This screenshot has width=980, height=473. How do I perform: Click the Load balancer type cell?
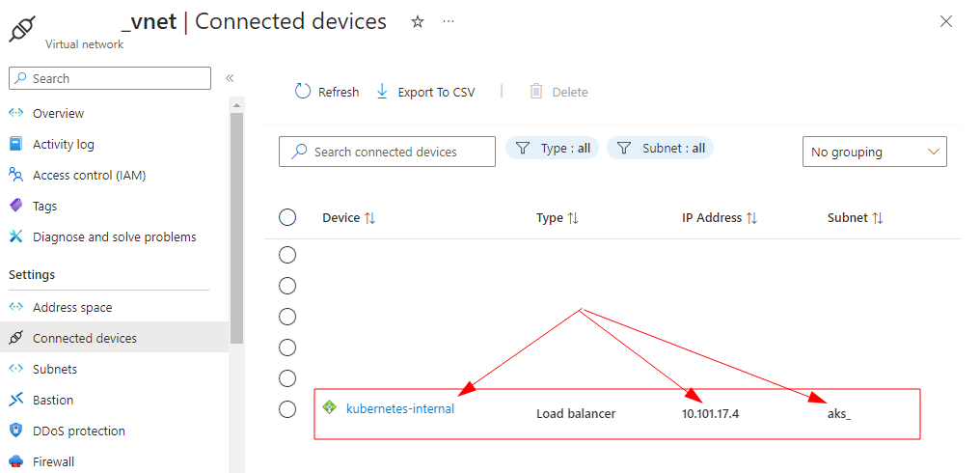pos(576,413)
